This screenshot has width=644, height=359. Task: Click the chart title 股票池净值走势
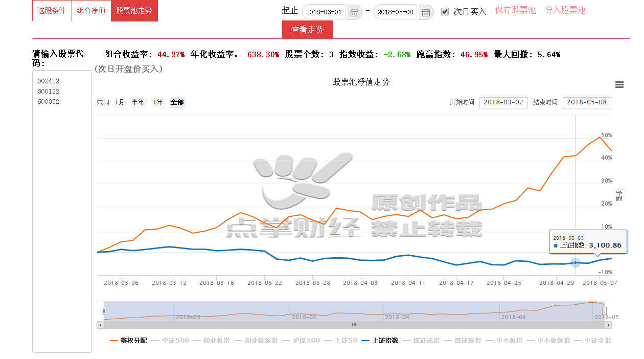[x=361, y=82]
